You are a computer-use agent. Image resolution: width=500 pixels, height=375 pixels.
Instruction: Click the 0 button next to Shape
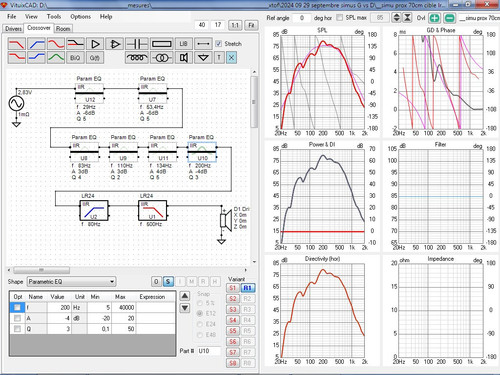point(156,282)
